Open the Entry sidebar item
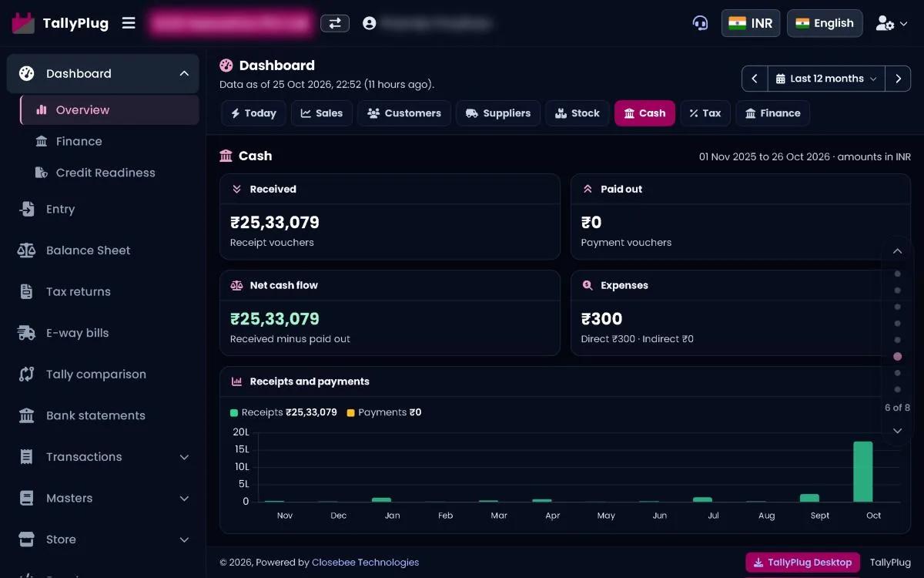 [103, 210]
